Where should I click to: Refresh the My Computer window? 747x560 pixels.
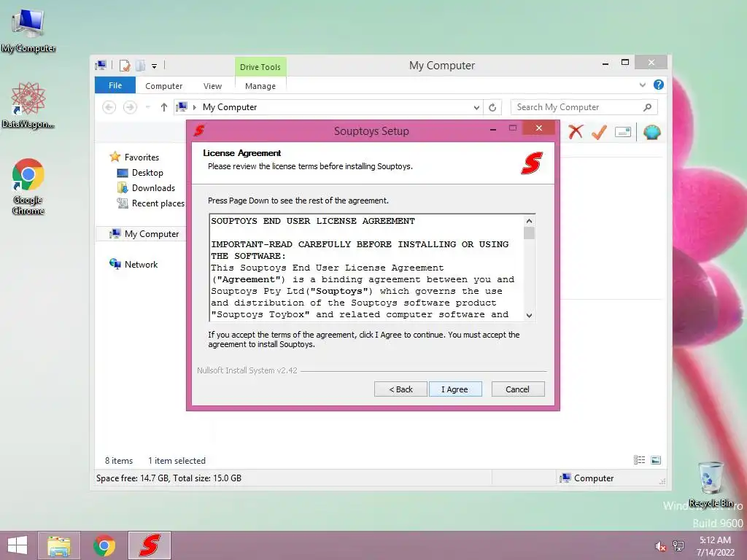(x=492, y=107)
